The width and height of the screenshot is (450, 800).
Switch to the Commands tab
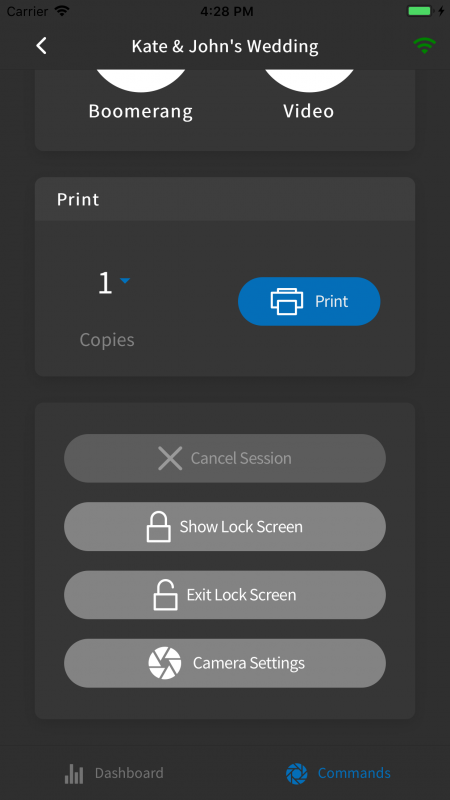click(338, 773)
